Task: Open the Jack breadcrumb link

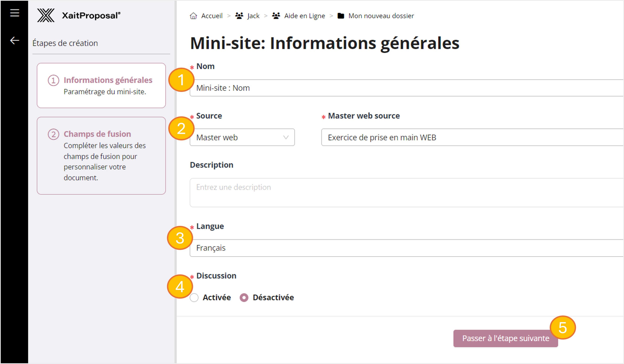Action: (x=253, y=16)
